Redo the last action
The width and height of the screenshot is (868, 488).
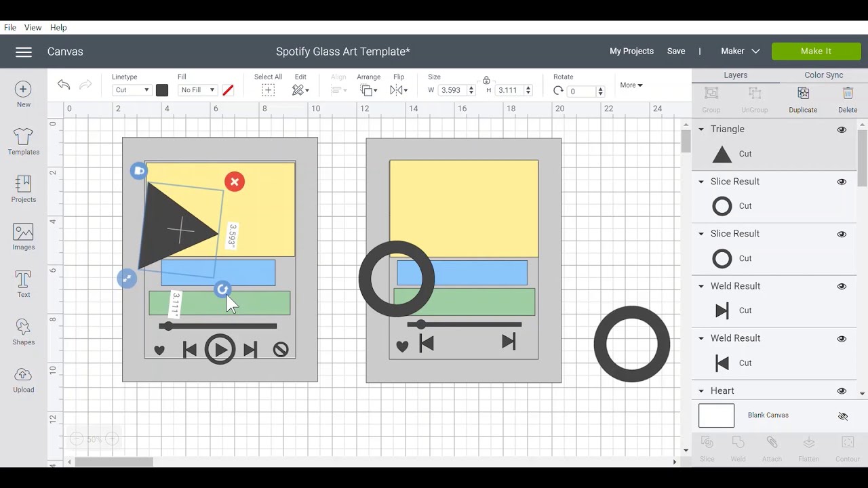[x=85, y=85]
